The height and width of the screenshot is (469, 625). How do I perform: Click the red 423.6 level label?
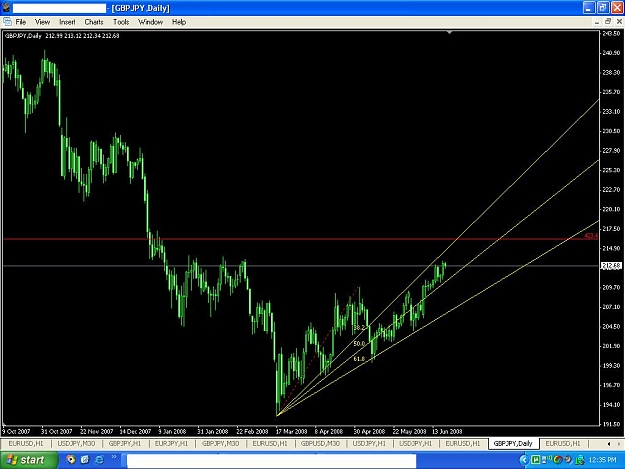(591, 236)
